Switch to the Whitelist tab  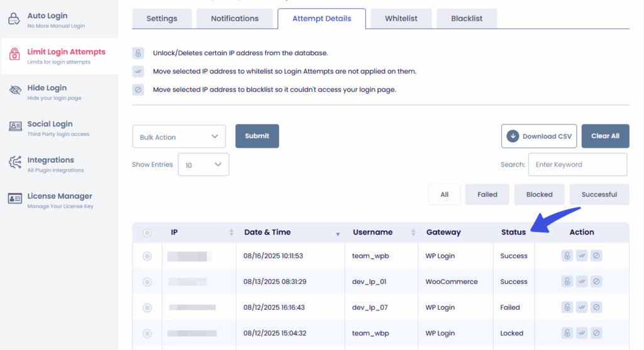click(401, 18)
